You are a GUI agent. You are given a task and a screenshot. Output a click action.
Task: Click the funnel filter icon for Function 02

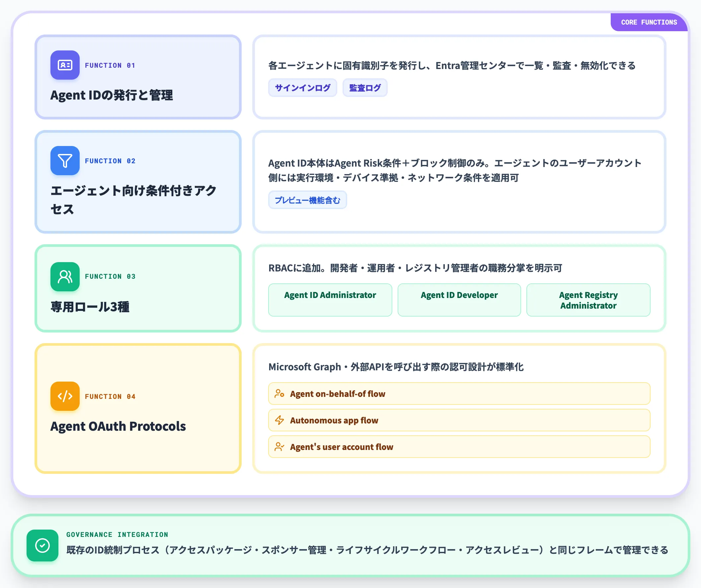pyautogui.click(x=65, y=161)
